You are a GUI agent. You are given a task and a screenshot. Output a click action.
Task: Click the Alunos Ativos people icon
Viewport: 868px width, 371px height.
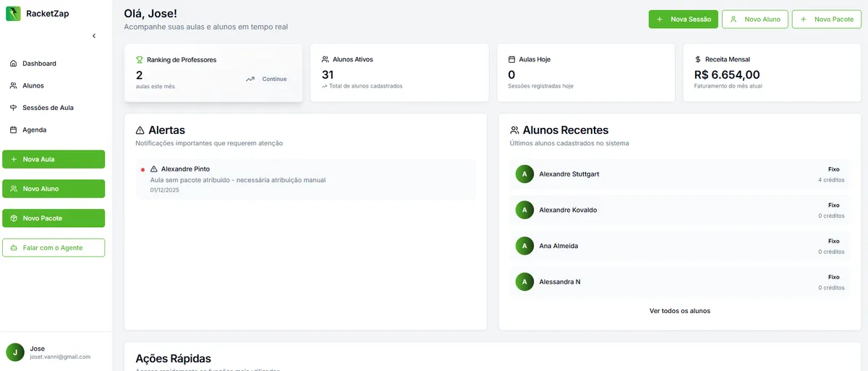(325, 59)
